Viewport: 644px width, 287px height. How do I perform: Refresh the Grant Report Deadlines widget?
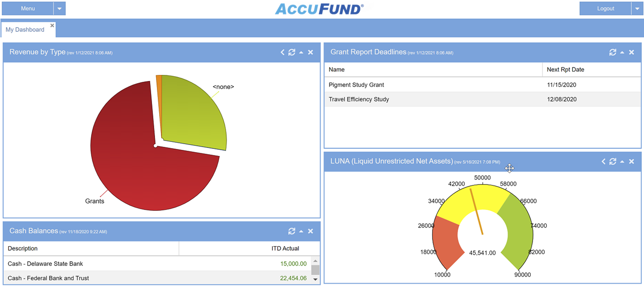click(x=613, y=52)
